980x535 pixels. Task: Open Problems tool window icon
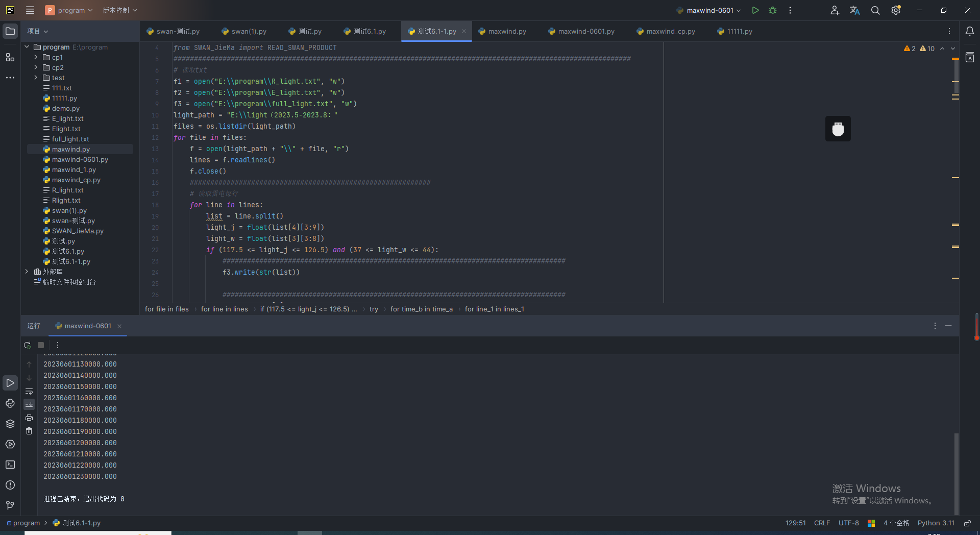click(x=10, y=485)
